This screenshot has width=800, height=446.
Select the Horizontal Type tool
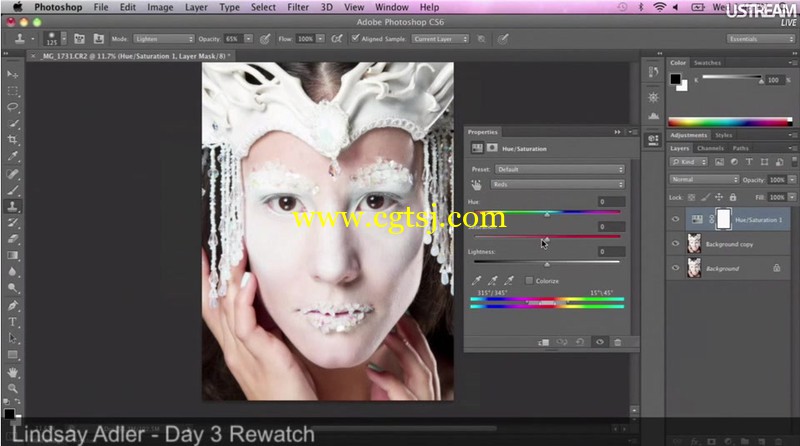click(x=13, y=321)
